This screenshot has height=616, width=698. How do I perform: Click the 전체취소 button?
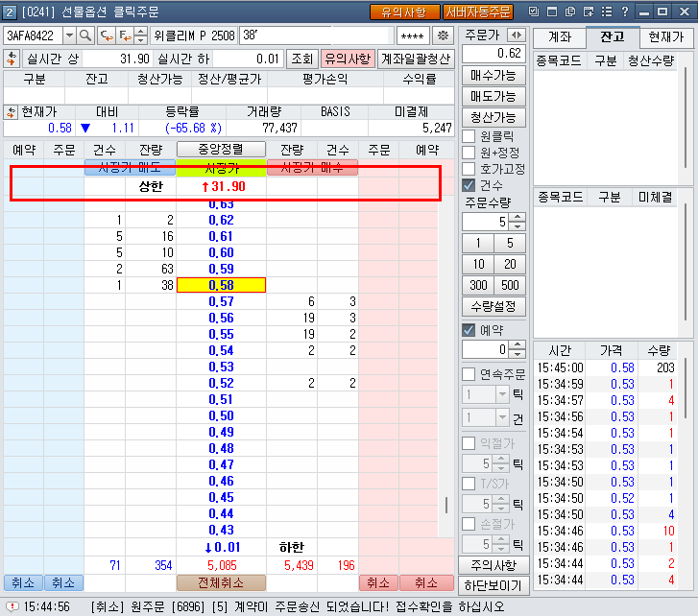(x=221, y=582)
